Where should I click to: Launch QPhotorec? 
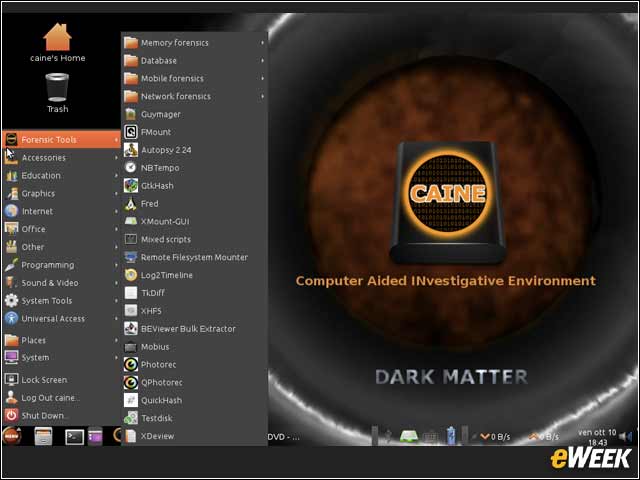coord(194,382)
